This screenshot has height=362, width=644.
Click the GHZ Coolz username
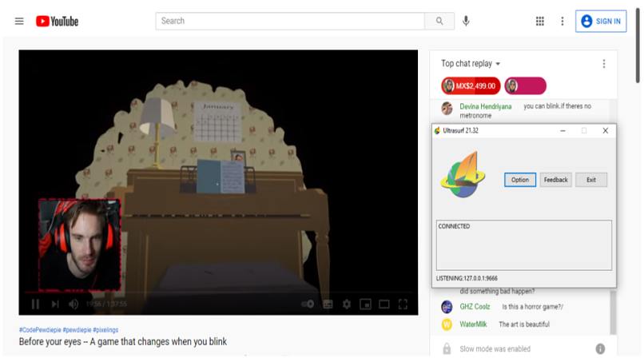click(475, 307)
